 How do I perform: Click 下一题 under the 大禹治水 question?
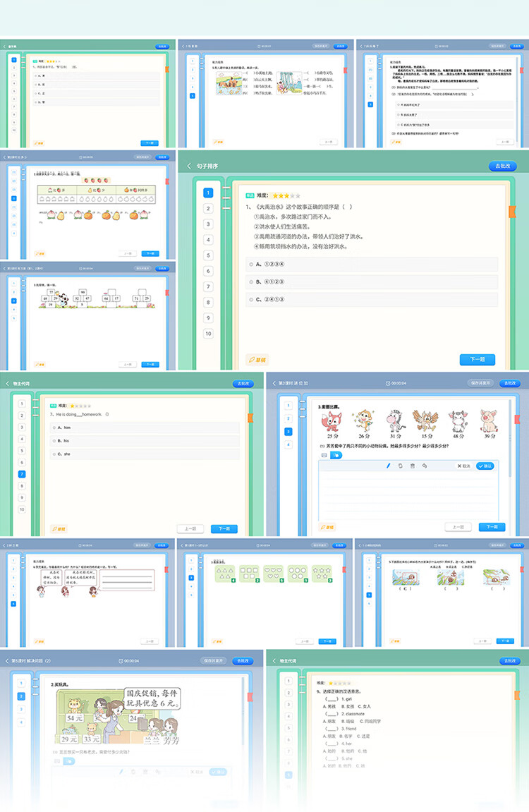click(478, 359)
